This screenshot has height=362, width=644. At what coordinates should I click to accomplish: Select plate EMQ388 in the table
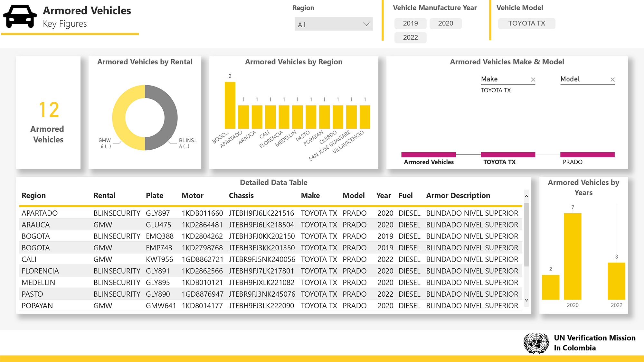point(160,237)
